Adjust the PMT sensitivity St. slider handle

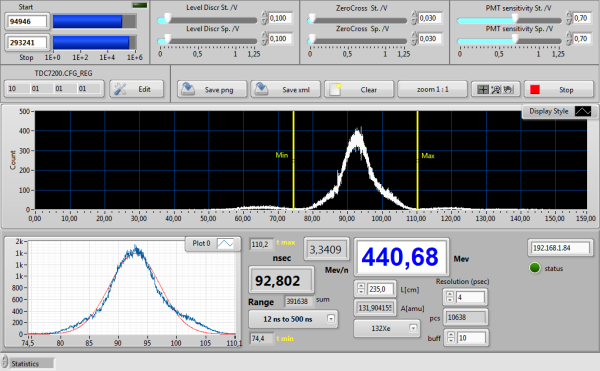(515, 18)
